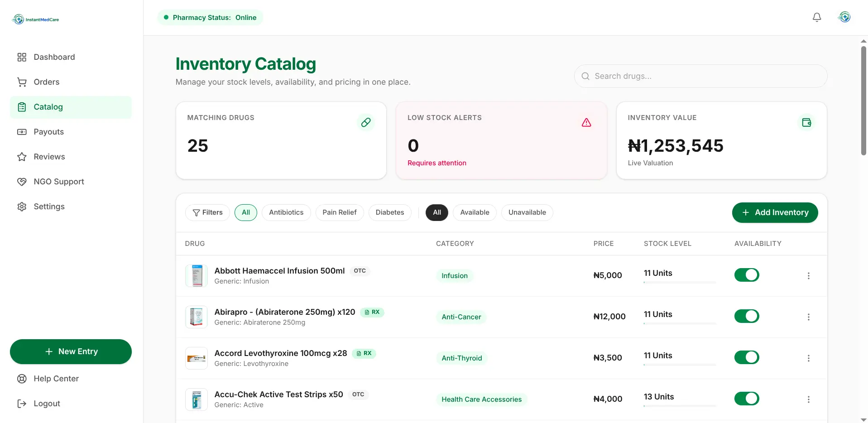Viewport: 868px width, 423px height.
Task: Click the search magnifier icon
Action: pos(585,76)
